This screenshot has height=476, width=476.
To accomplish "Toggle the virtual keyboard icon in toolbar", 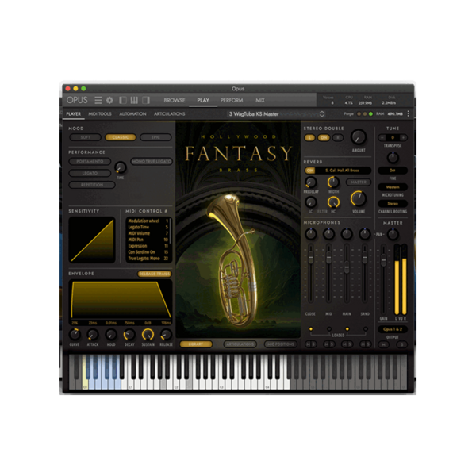I will point(134,100).
